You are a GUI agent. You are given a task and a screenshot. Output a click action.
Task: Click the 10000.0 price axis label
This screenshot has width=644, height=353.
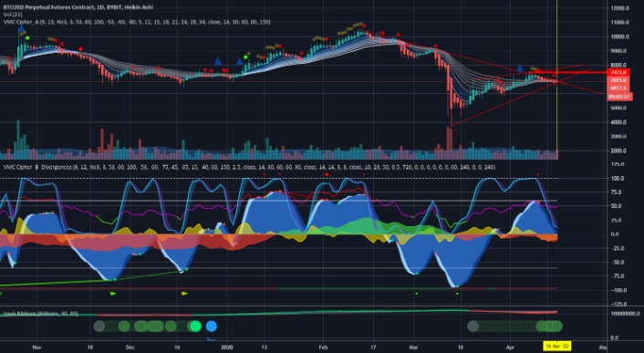619,36
